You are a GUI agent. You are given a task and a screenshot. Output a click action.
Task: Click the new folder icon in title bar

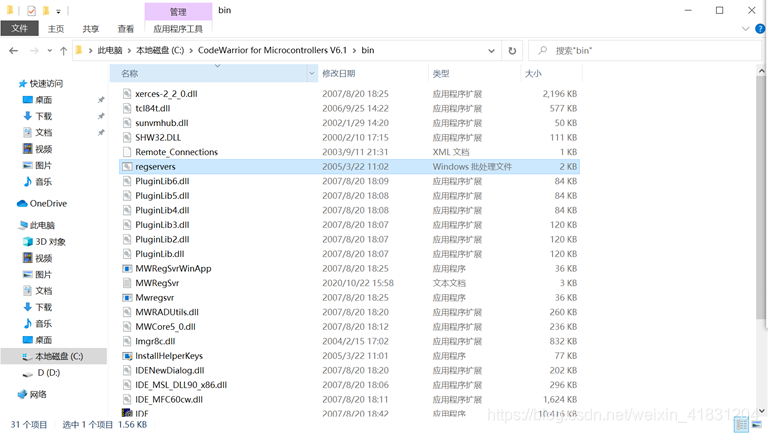46,10
